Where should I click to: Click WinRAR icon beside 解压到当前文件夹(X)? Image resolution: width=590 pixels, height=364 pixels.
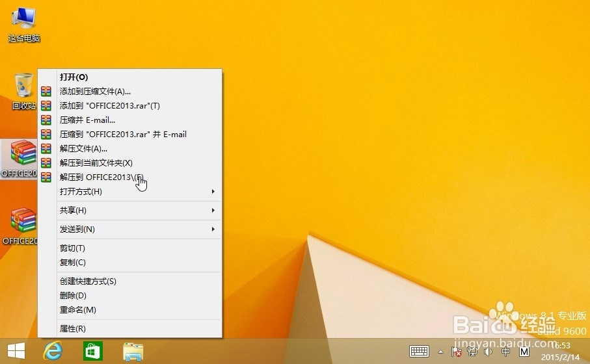(46, 162)
